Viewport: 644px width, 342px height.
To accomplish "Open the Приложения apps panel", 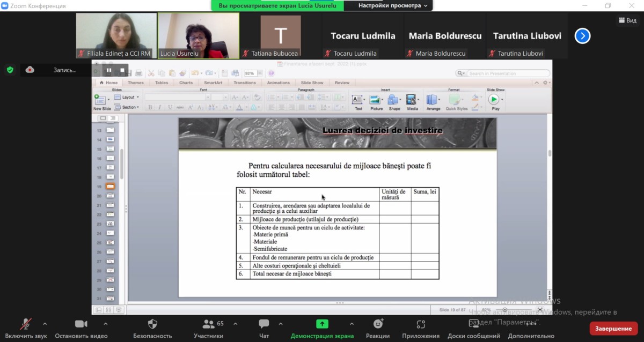I will click(421, 329).
